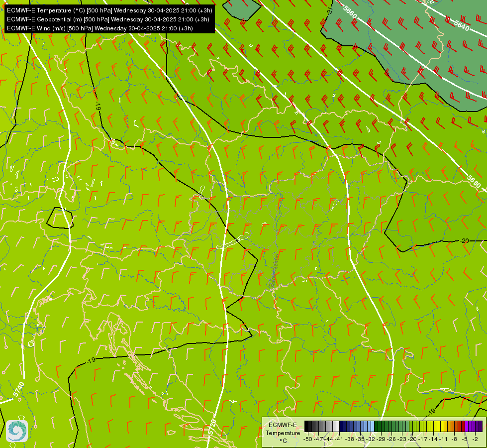This screenshot has height=448, width=487.
Task: Click the 5640 geopotential contour label
Action: click(x=462, y=25)
